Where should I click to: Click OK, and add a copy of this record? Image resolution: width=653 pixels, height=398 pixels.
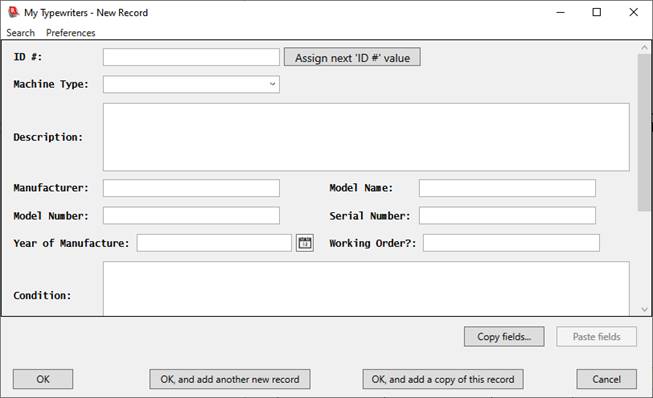443,379
